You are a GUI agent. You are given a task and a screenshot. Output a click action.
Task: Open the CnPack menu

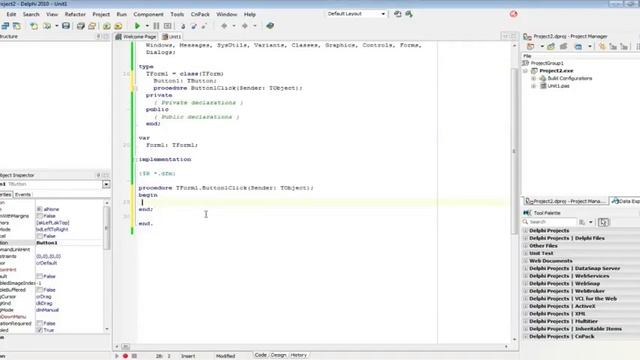(x=200, y=14)
